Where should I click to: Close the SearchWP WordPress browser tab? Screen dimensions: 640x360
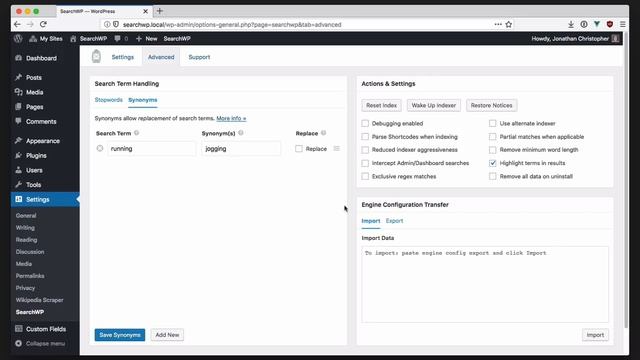pyautogui.click(x=145, y=11)
